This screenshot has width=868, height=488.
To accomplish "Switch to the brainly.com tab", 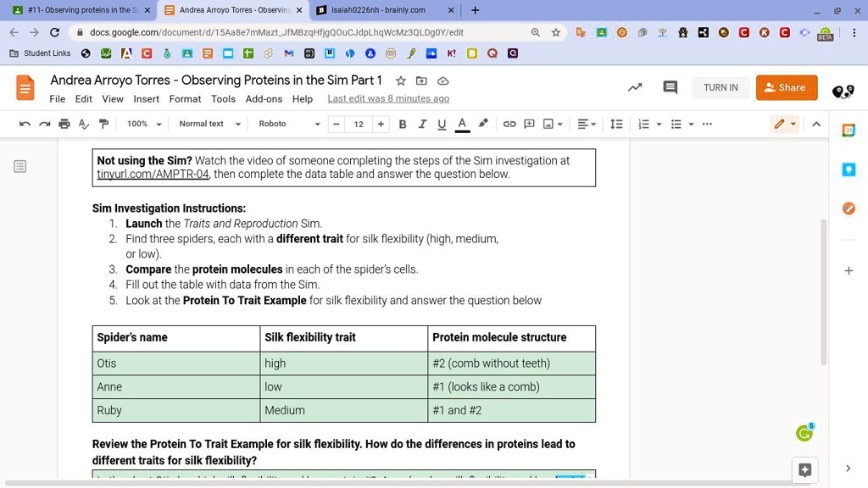I will pos(386,10).
